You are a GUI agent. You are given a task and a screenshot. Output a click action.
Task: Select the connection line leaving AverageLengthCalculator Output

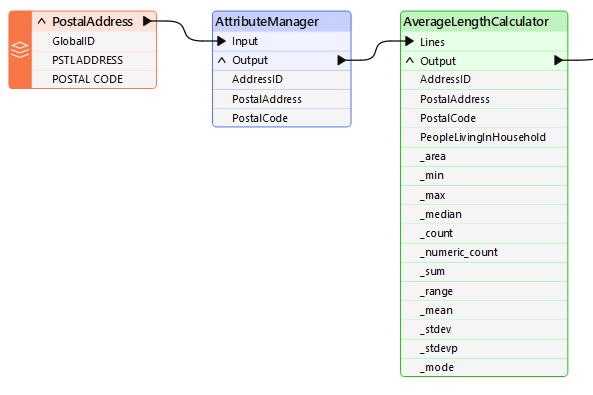click(578, 60)
